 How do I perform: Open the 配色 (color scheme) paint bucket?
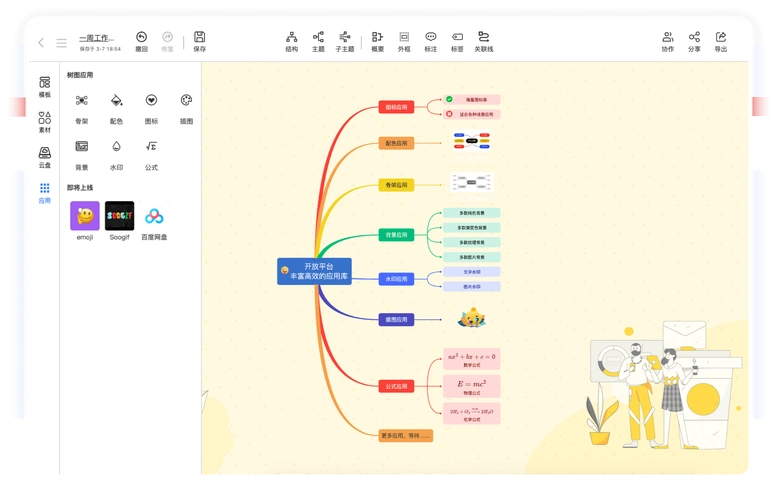[x=116, y=101]
